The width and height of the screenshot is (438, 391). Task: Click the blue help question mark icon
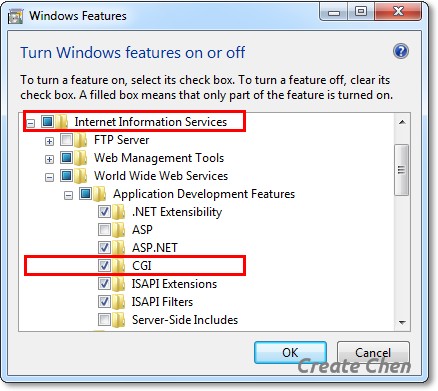[401, 52]
